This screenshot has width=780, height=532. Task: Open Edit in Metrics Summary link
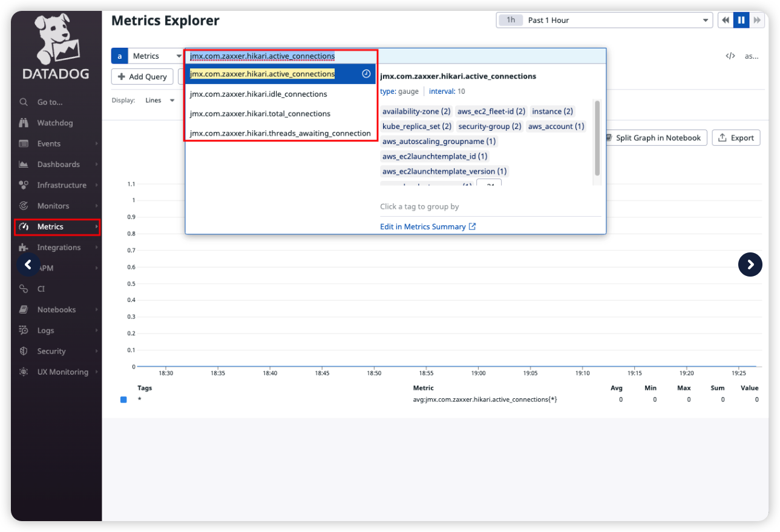[428, 226]
